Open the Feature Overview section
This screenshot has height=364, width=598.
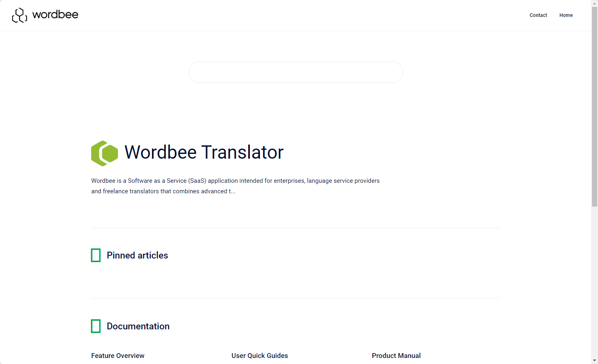118,356
